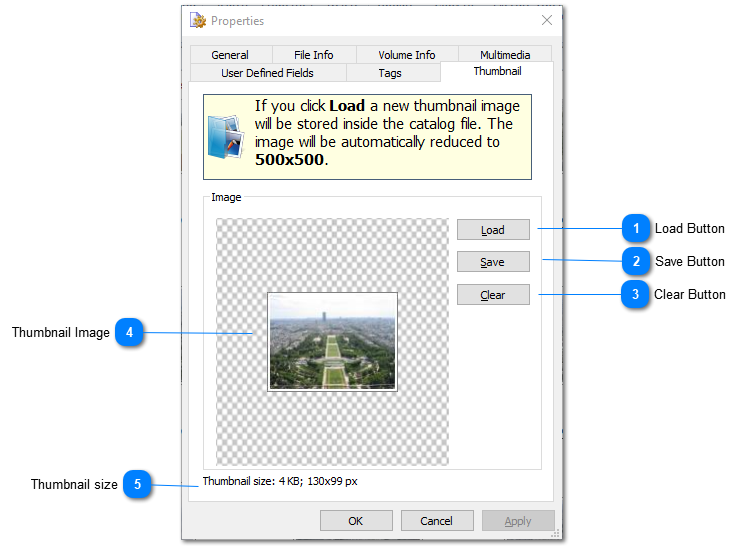
Task: Switch to the General tab
Action: click(x=230, y=55)
